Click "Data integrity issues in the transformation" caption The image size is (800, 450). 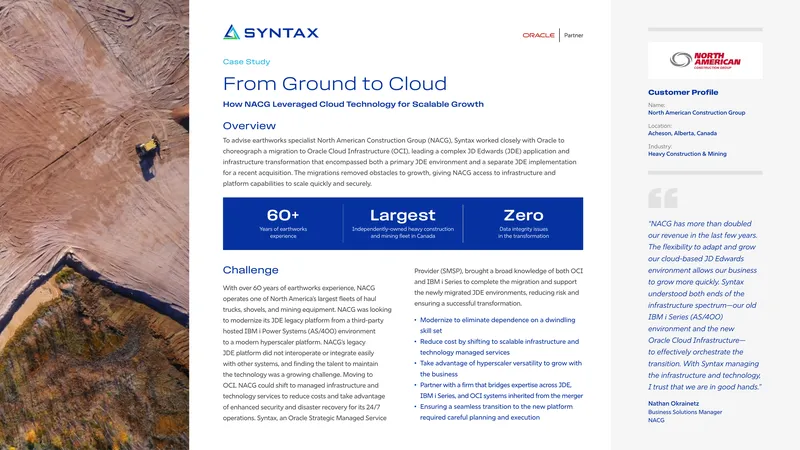tap(523, 233)
